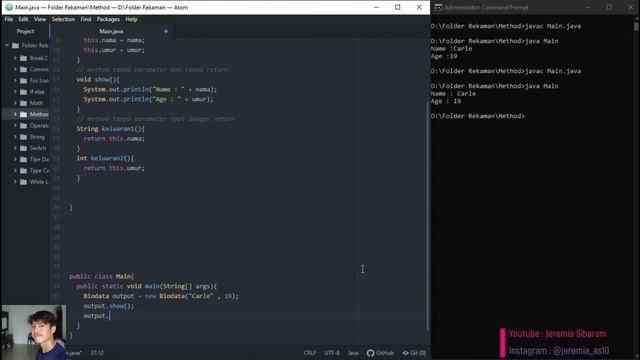Click the "int keluaran2(){" code line
This screenshot has height=360, width=640.
[105, 158]
